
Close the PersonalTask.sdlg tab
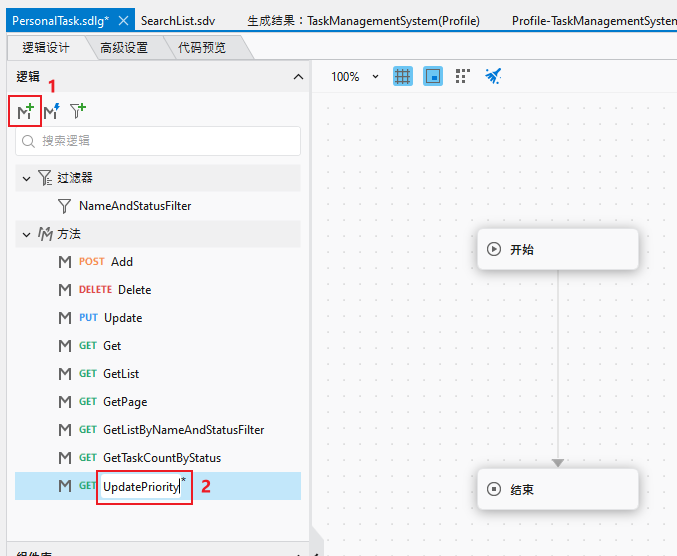point(123,20)
